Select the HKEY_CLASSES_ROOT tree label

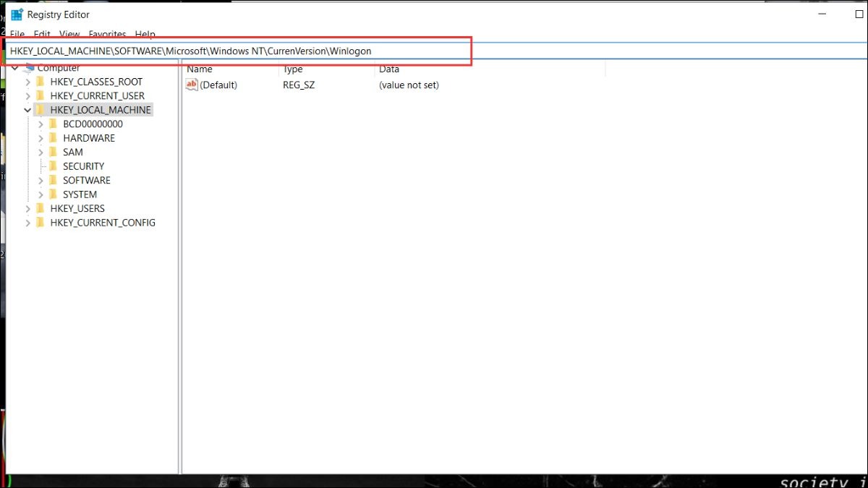tap(96, 82)
